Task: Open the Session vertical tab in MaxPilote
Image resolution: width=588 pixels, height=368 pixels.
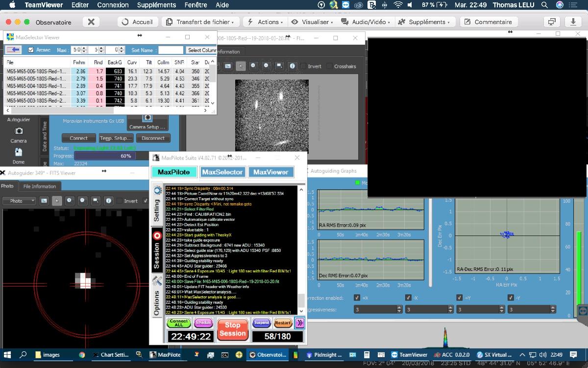Action: click(x=157, y=250)
